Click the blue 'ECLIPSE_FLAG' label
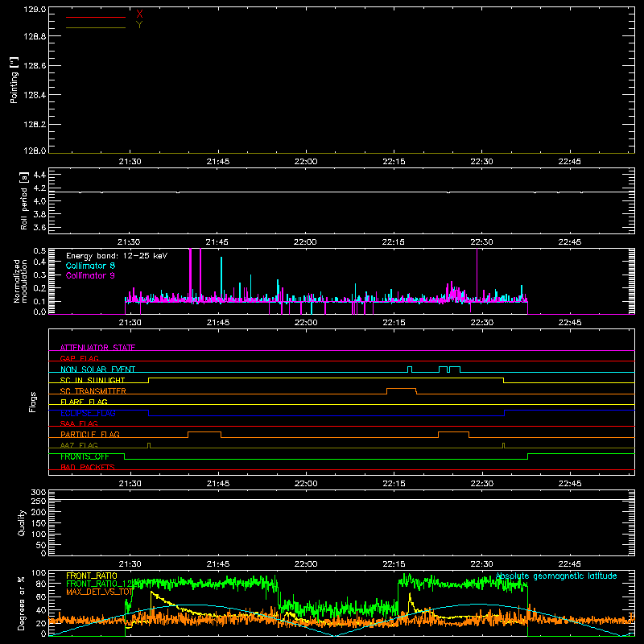This screenshot has height=644, width=644. 88,413
